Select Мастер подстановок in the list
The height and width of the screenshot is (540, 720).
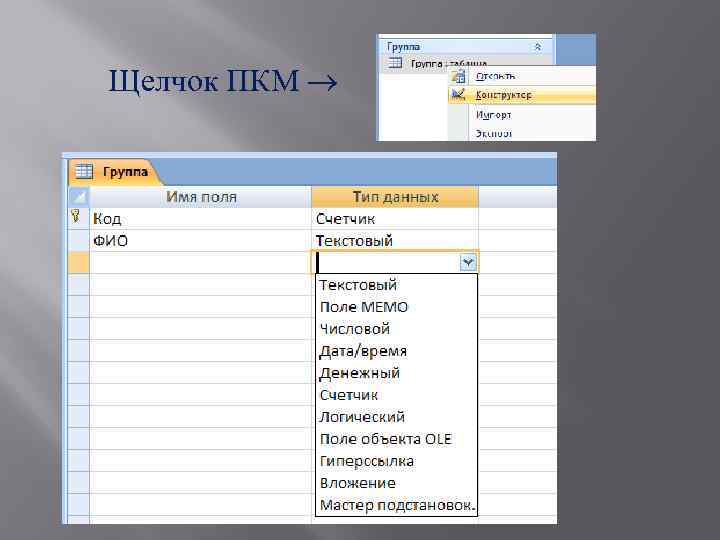(396, 505)
